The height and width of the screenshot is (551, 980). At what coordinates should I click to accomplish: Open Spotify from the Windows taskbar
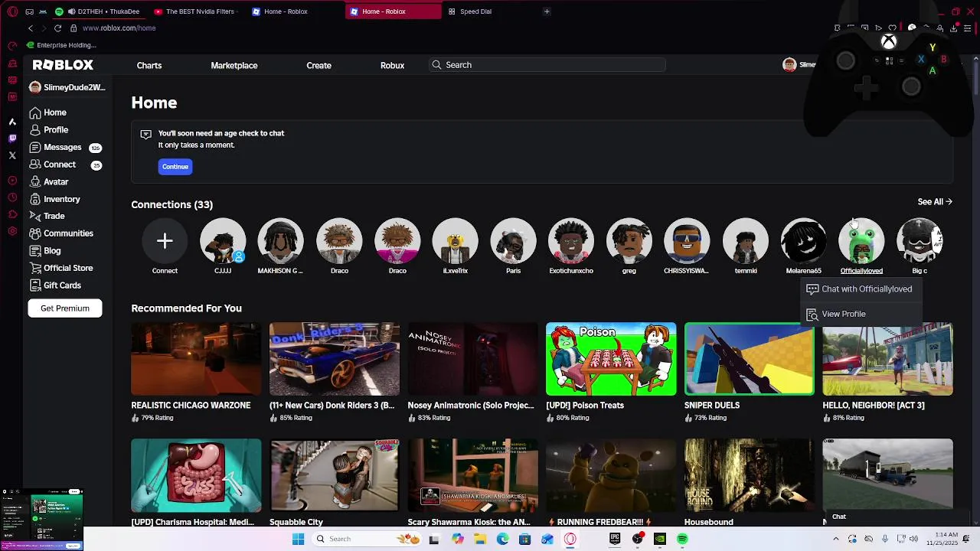point(682,539)
